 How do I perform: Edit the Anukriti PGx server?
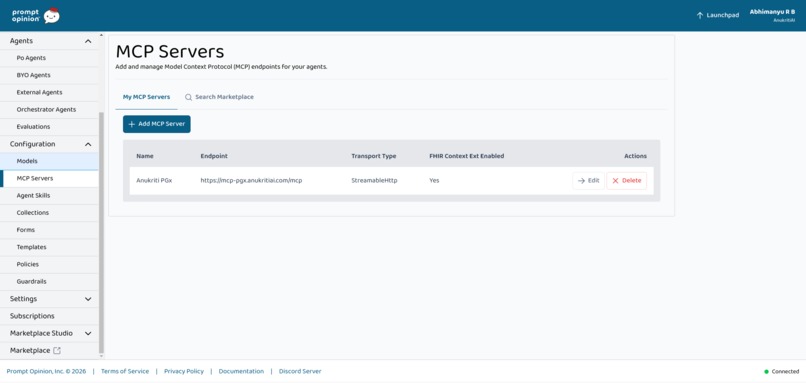[588, 180]
